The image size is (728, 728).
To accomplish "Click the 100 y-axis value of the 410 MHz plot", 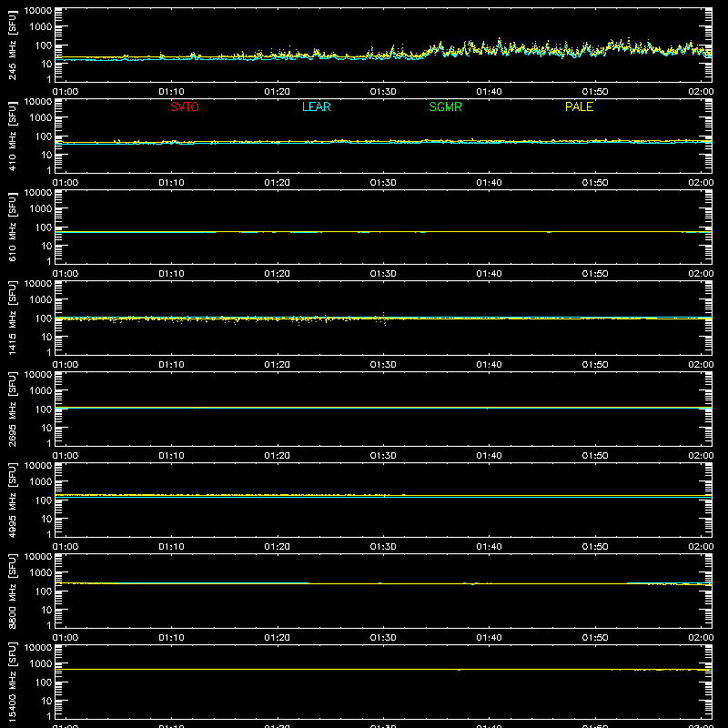I will click(44, 136).
